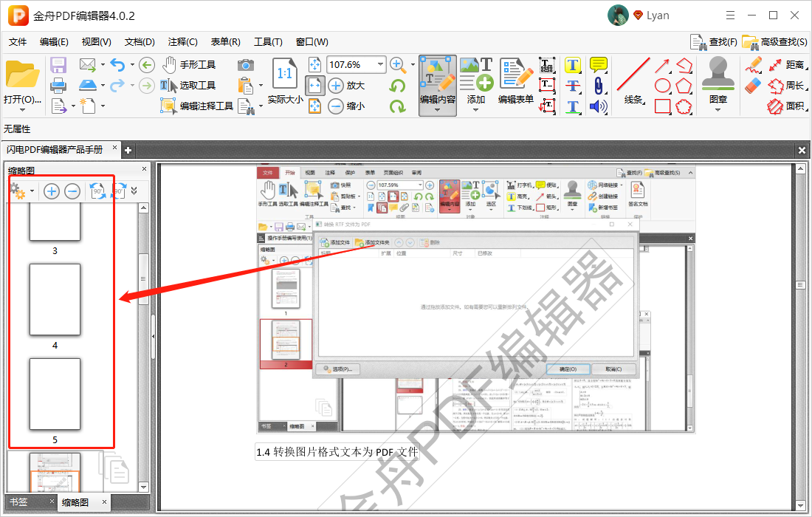Screen dimensions: 812x517
Task: Click the 查找(F) find button
Action: [x=714, y=42]
